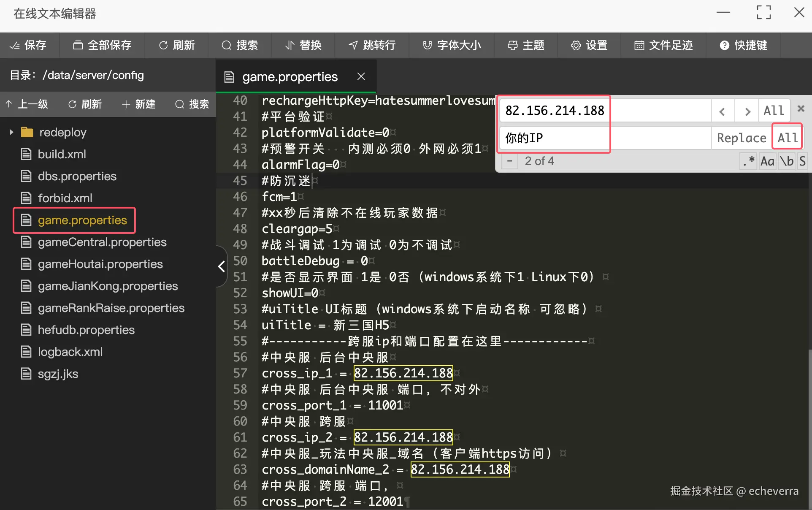Toggle the regex (.*) search option
This screenshot has width=812, height=510.
pos(749,161)
